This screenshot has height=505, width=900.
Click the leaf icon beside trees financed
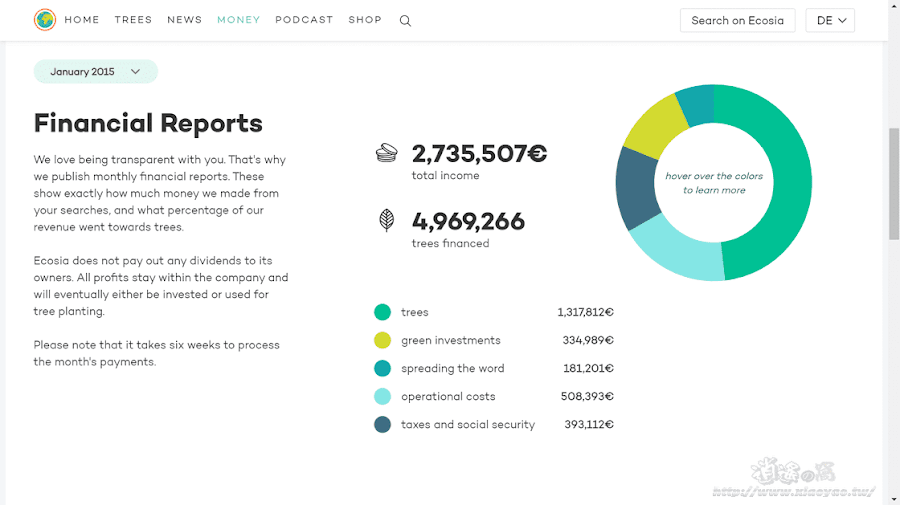pyautogui.click(x=387, y=220)
